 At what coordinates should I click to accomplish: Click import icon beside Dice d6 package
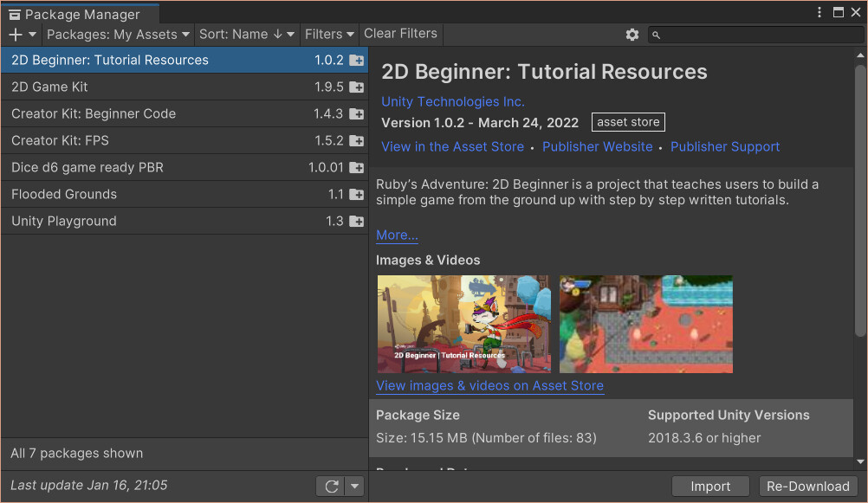tap(357, 168)
